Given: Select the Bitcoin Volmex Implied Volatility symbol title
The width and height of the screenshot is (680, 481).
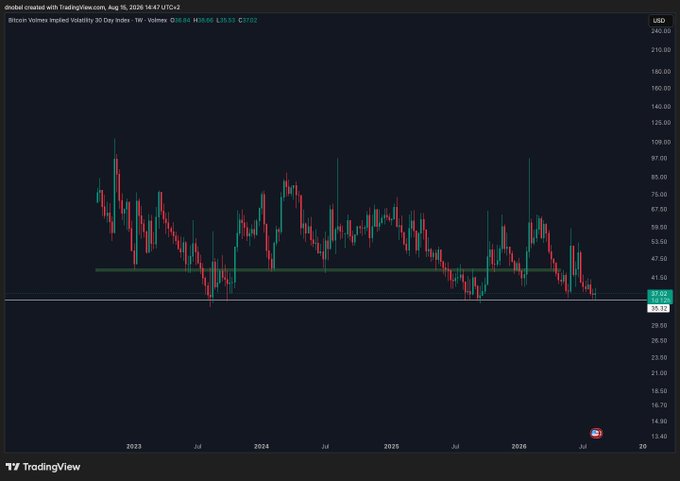Looking at the screenshot, I should (x=87, y=20).
